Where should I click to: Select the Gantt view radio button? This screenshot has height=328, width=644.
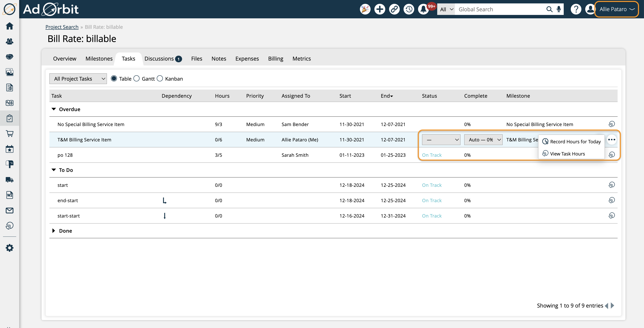point(137,79)
